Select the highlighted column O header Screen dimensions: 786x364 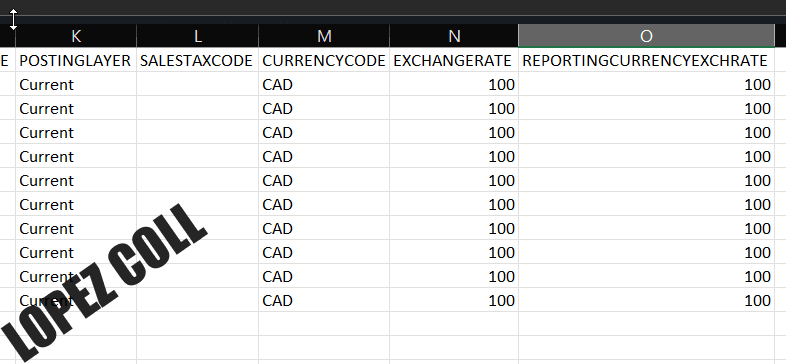pos(646,36)
